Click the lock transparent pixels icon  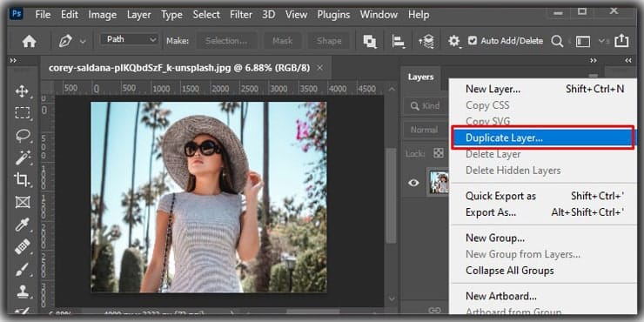(x=439, y=153)
